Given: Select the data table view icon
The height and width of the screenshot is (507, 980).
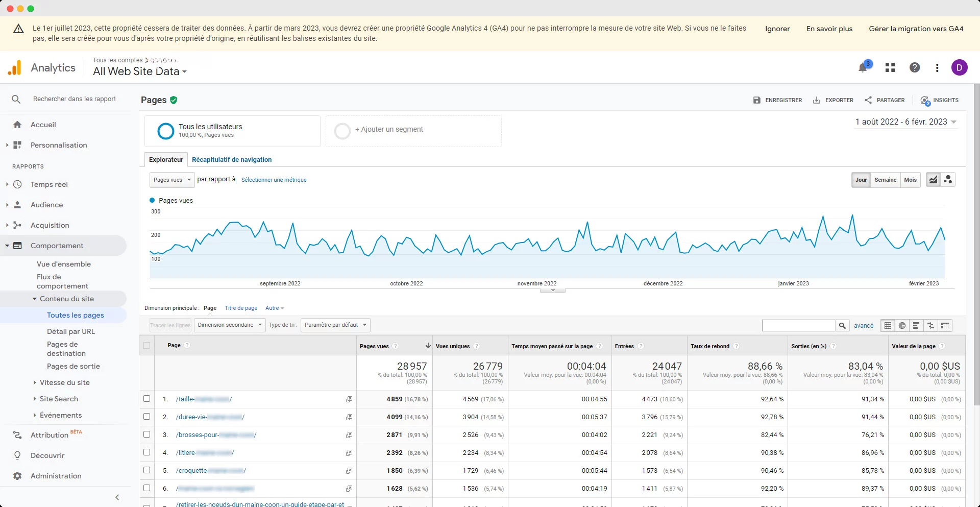Looking at the screenshot, I should pos(888,326).
